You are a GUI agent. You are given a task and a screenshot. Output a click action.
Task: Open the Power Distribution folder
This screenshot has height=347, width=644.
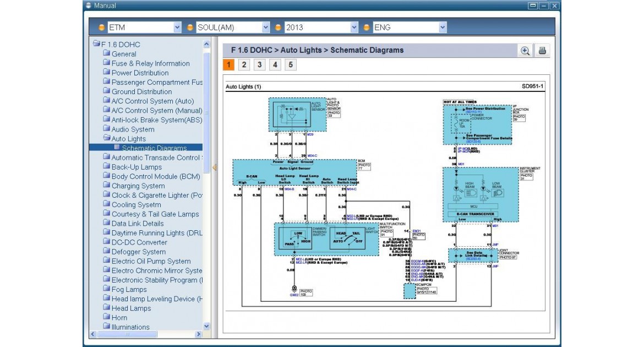(135, 73)
